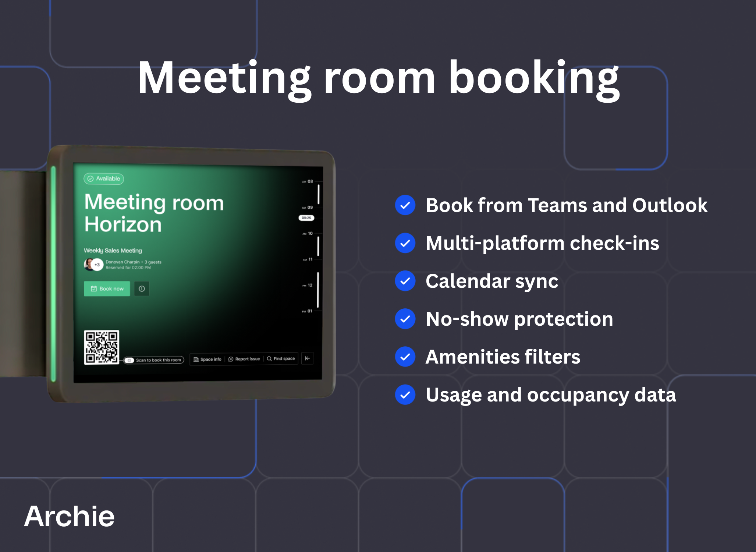Click the QR code on the display
Image resolution: width=756 pixels, height=552 pixels.
click(x=102, y=347)
